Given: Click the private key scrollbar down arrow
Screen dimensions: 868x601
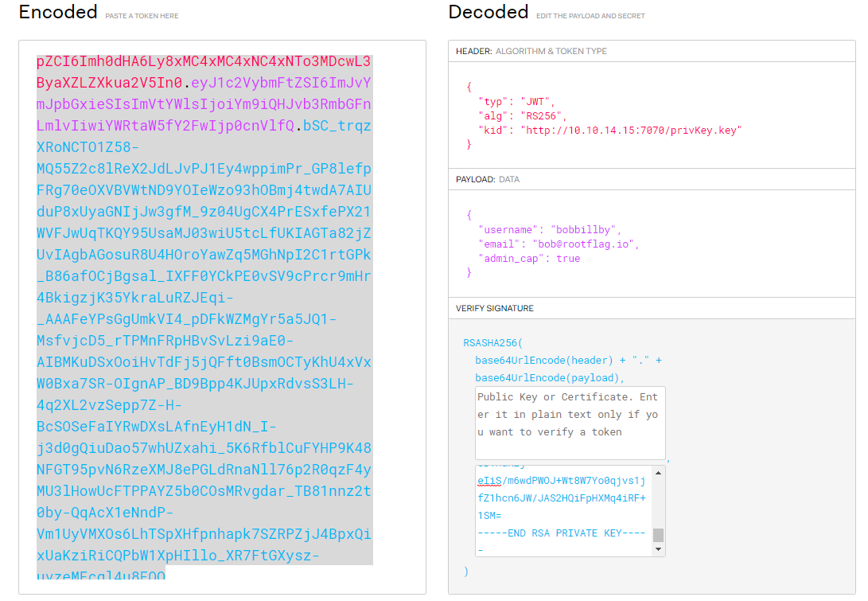Looking at the screenshot, I should (658, 549).
